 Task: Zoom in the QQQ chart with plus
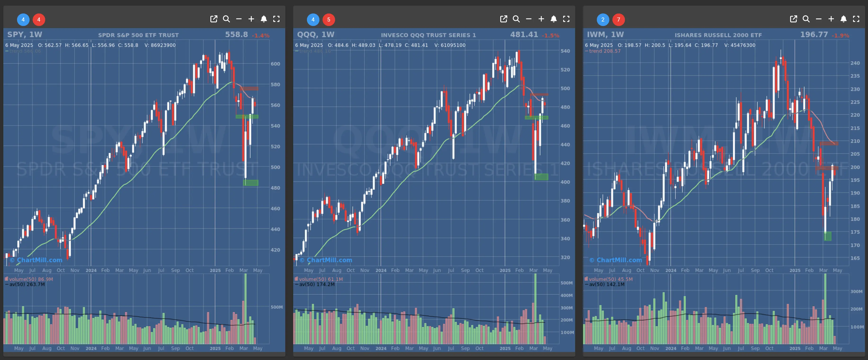[541, 19]
